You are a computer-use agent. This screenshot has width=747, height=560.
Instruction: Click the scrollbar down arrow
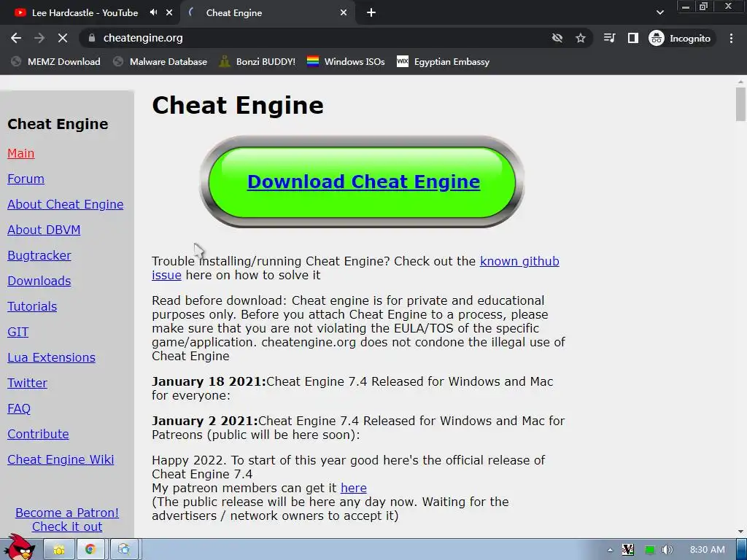740,532
